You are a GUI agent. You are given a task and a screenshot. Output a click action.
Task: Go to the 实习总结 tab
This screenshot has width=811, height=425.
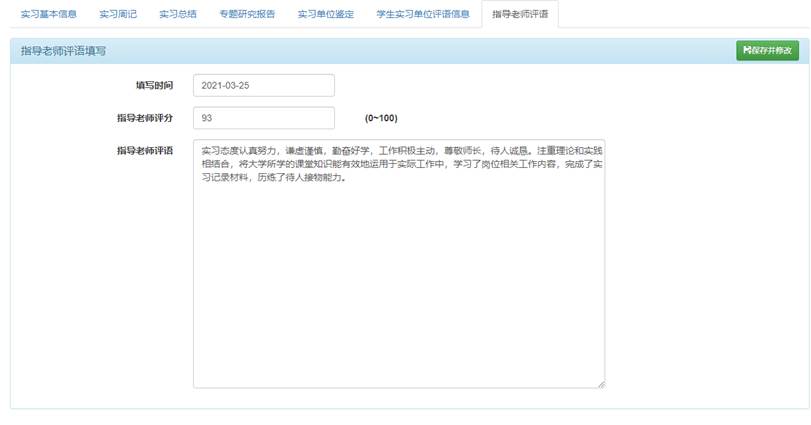coord(178,15)
